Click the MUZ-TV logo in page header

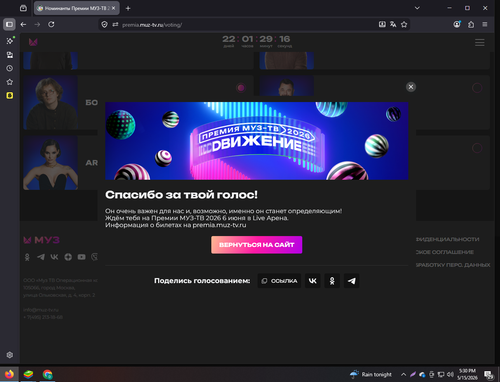click(x=33, y=42)
